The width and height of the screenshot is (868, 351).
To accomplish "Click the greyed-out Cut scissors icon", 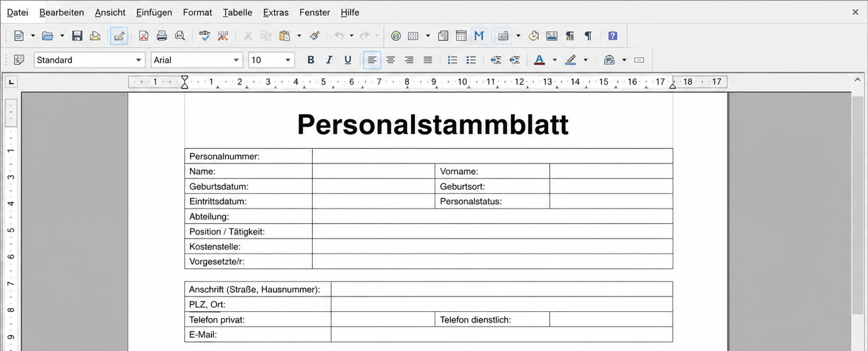I will 248,36.
